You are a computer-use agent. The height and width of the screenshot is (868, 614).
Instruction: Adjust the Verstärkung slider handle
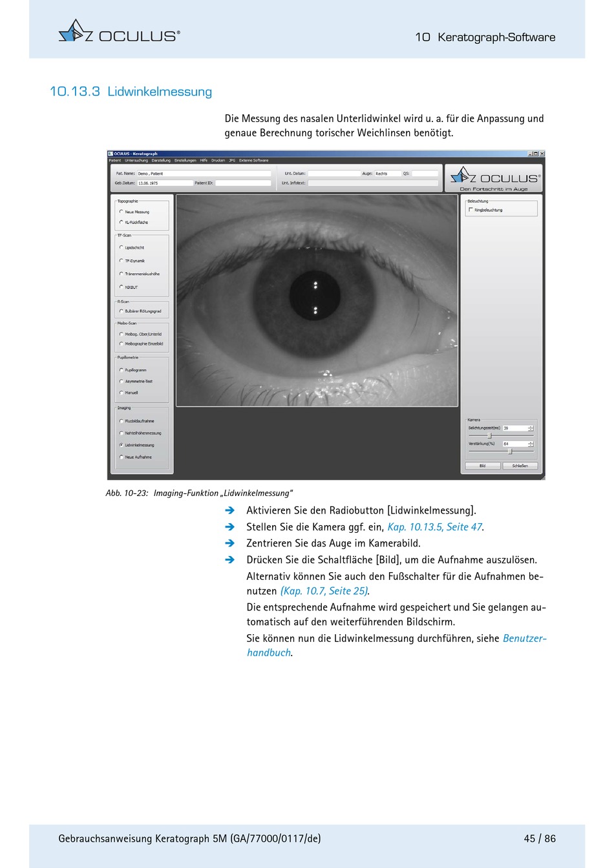(x=511, y=451)
